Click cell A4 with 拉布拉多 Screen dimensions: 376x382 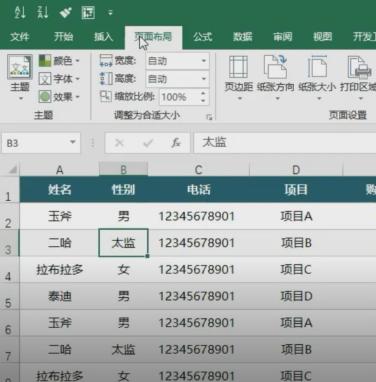[x=59, y=270]
